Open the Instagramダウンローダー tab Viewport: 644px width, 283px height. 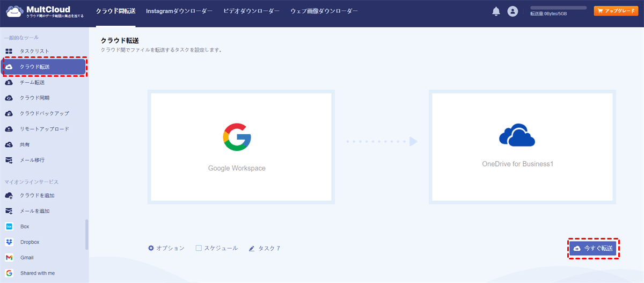point(179,11)
